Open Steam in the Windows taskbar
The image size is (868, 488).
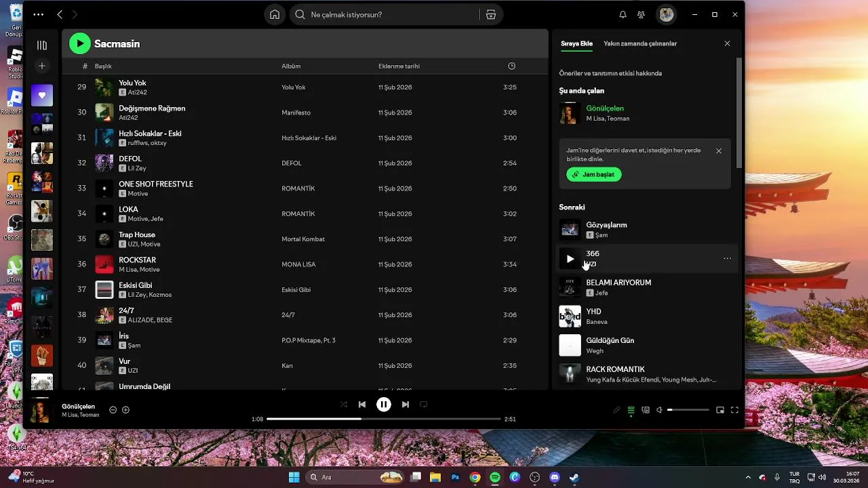[574, 477]
